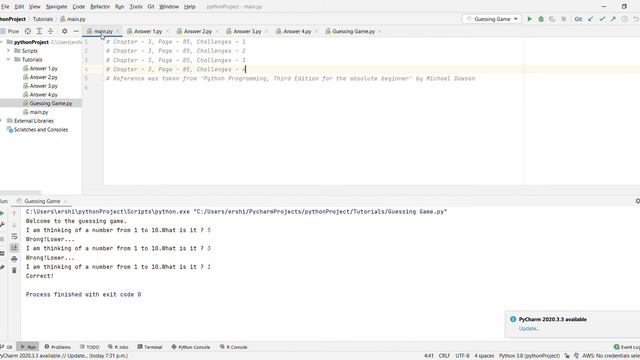Select main.py in project tree

(39, 112)
